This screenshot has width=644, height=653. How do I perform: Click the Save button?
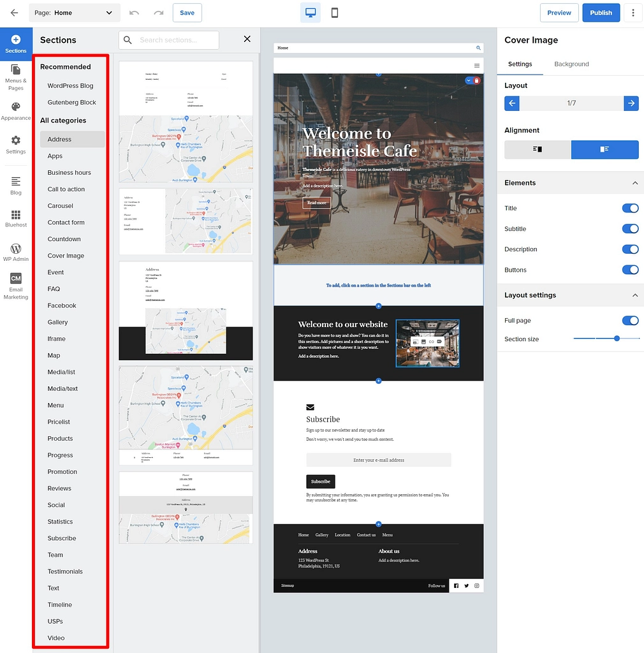click(187, 13)
